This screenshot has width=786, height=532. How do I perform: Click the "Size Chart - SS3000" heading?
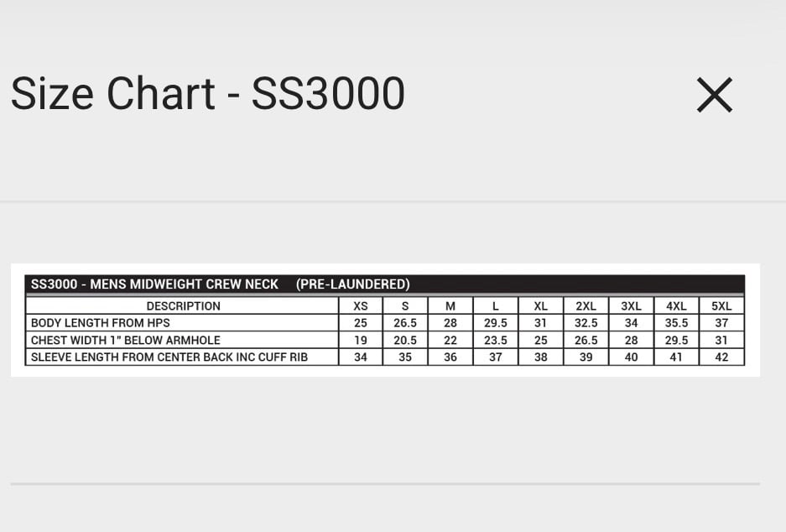[207, 93]
